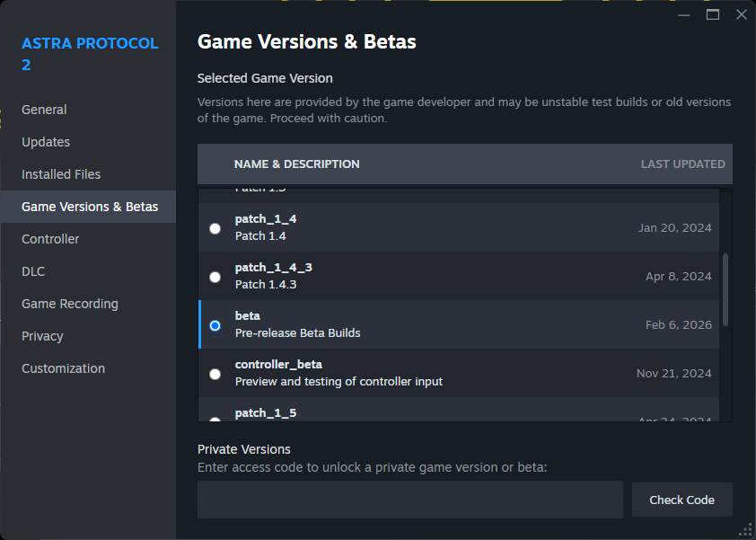
Task: Click the patch_1_5 version name
Action: pyautogui.click(x=266, y=413)
